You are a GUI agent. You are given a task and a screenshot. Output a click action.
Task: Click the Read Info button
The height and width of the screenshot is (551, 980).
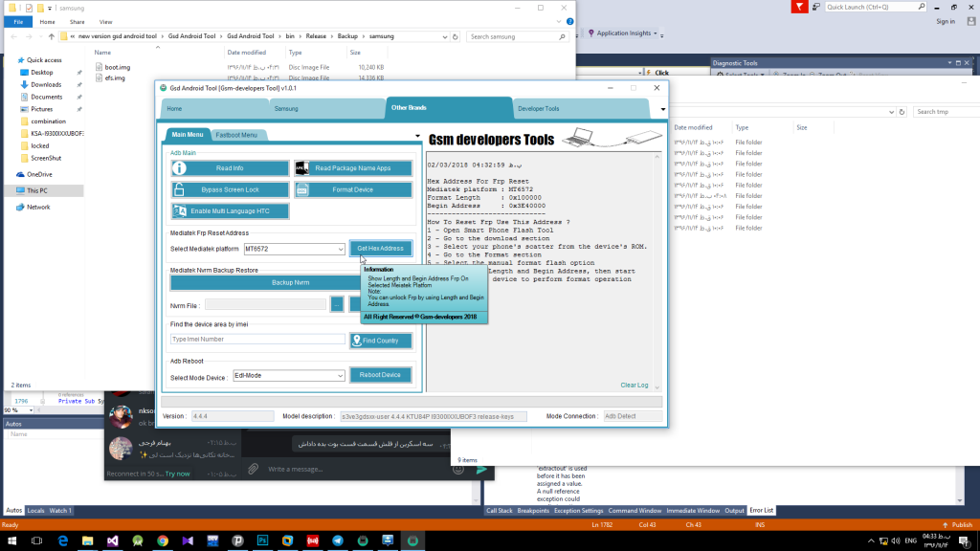click(x=230, y=168)
